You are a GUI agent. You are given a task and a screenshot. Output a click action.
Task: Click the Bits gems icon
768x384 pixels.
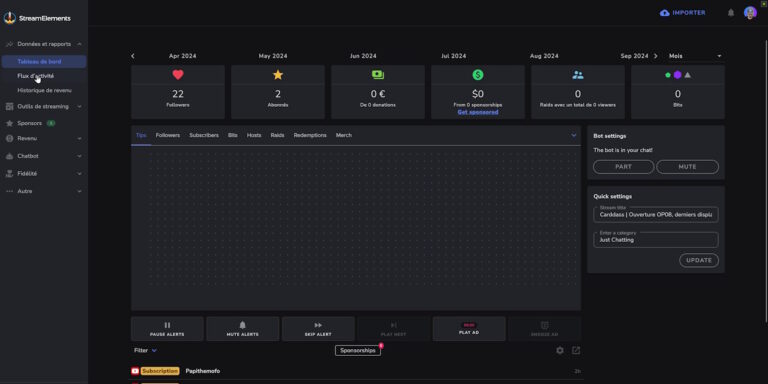click(x=678, y=75)
